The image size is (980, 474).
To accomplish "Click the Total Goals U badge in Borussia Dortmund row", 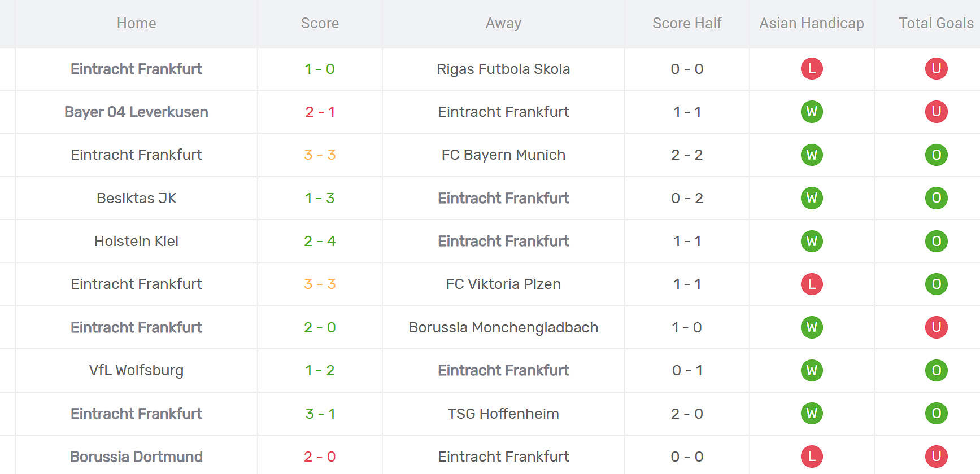I will click(936, 457).
